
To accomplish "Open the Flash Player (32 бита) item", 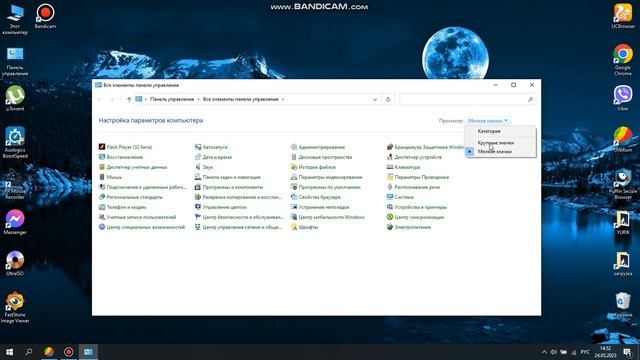I will [x=125, y=147].
